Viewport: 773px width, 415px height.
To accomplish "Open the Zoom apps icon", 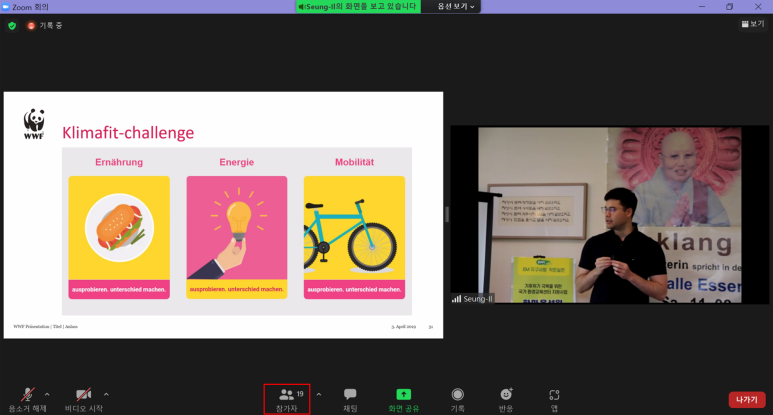I will [x=554, y=400].
